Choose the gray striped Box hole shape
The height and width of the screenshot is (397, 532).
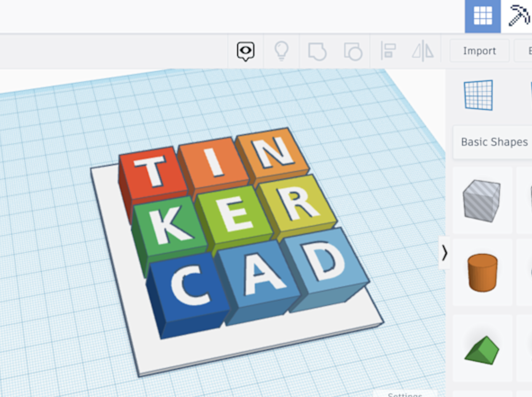(482, 201)
